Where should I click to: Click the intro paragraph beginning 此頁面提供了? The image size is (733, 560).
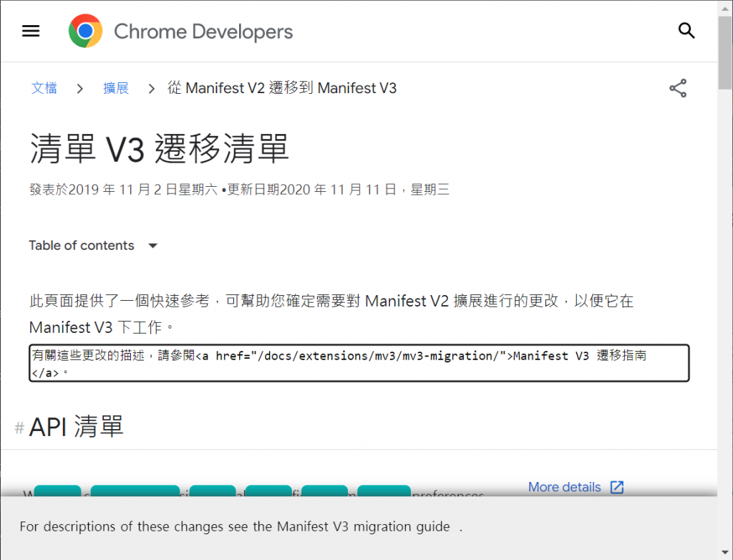pyautogui.click(x=331, y=314)
